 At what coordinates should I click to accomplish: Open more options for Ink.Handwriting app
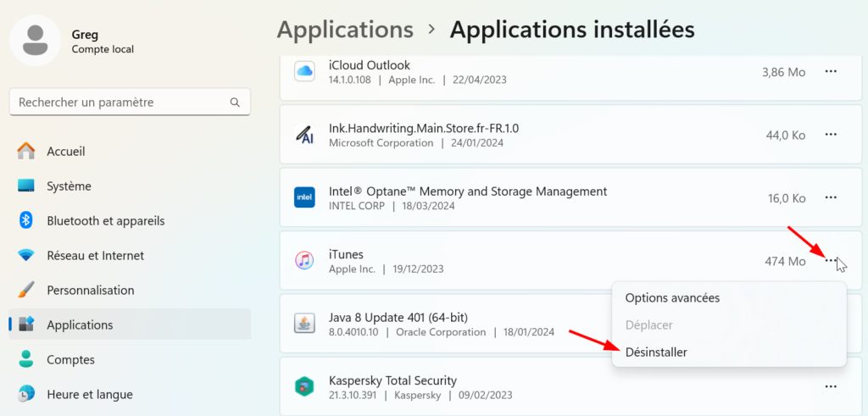coord(831,135)
